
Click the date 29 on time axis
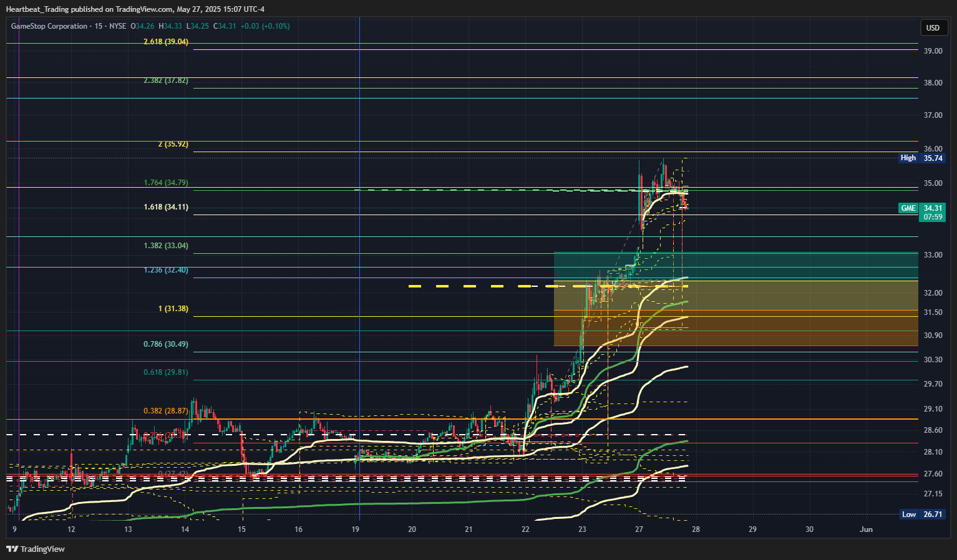[752, 529]
